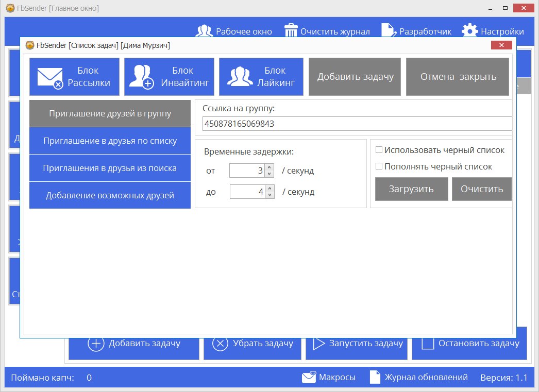The height and width of the screenshot is (392, 539).
Task: Click the trash icon for Очистить журнал
Action: (291, 31)
